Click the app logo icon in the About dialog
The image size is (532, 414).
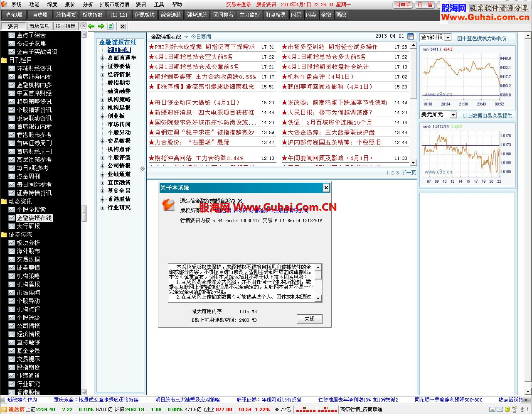tap(168, 204)
